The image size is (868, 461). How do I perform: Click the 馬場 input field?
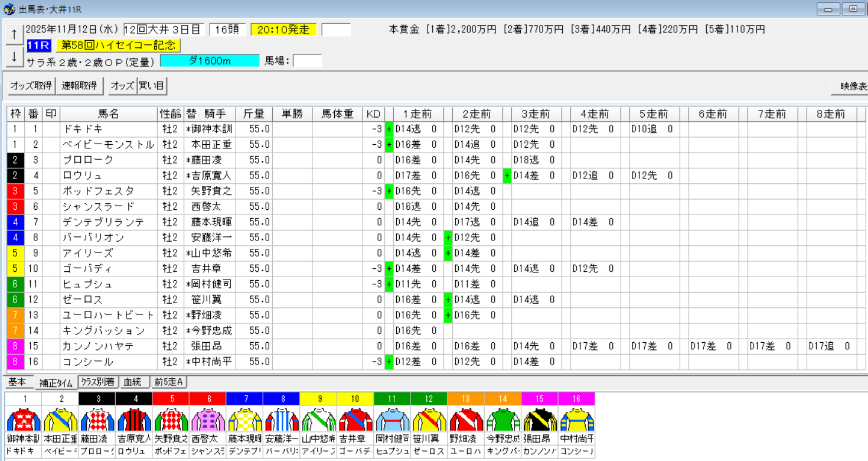[307, 61]
